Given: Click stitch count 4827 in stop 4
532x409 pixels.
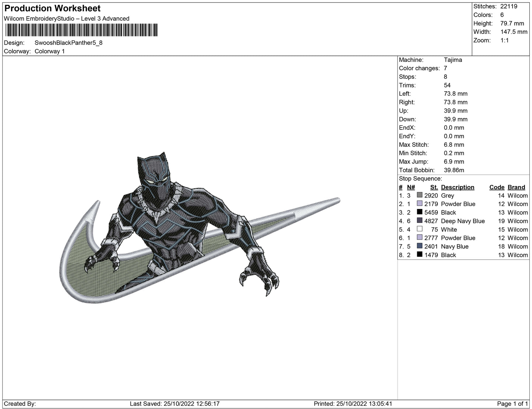Looking at the screenshot, I should coord(431,221).
